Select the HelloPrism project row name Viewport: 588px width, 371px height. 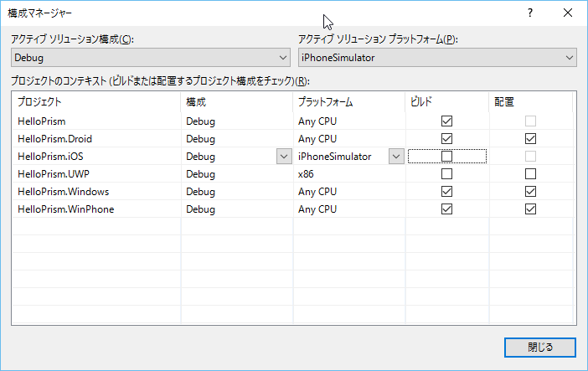pyautogui.click(x=42, y=121)
